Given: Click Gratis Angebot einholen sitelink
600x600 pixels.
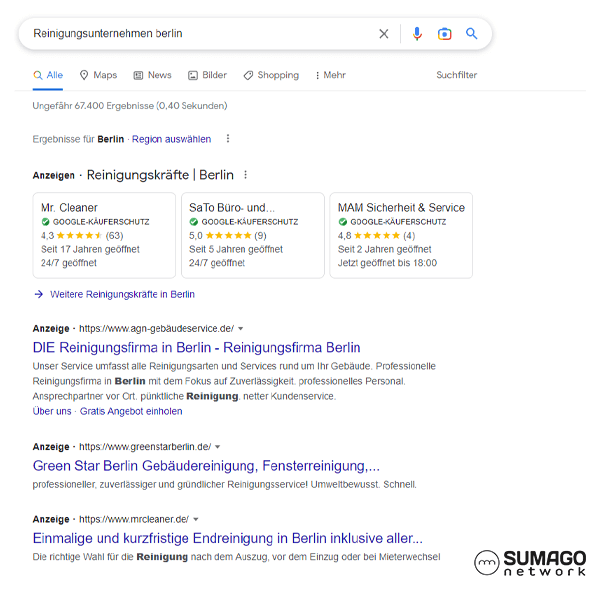Looking at the screenshot, I should [x=131, y=411].
